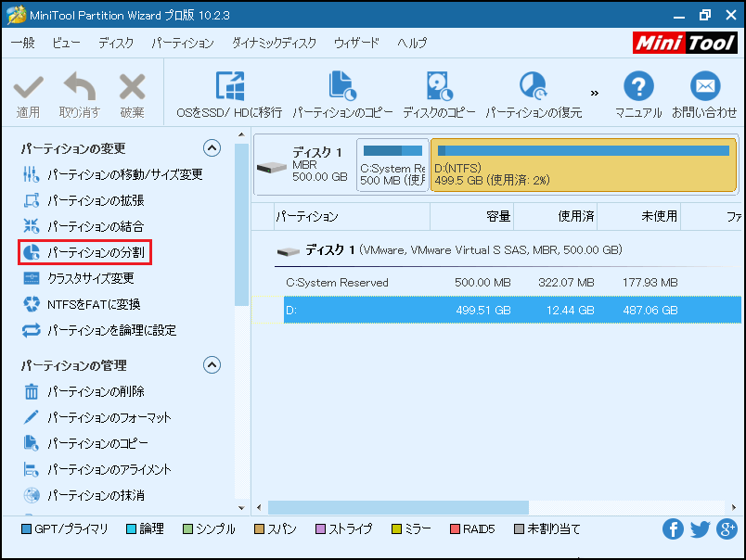
Task: Select パーティションの削除 in sidebar
Action: 84,391
